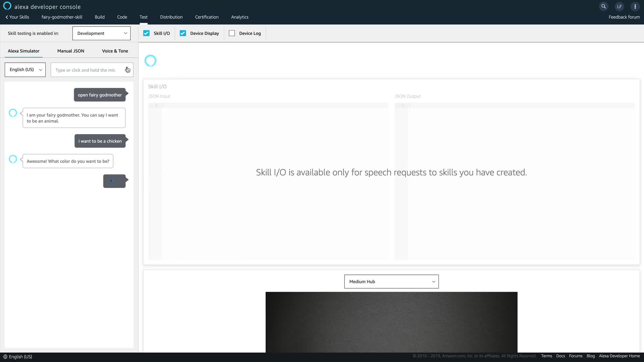Open the vertical three-dot options menu
The width and height of the screenshot is (644, 362).
[x=635, y=6]
